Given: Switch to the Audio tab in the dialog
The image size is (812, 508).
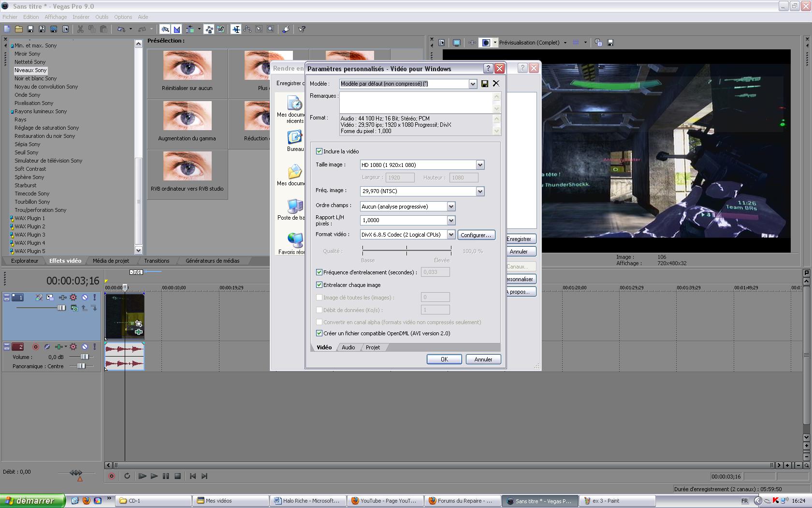Looking at the screenshot, I should [x=348, y=347].
